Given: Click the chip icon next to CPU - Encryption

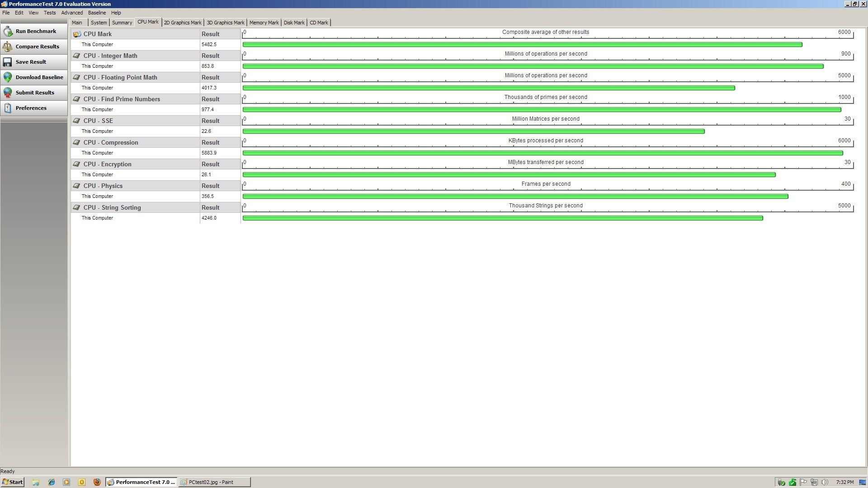Looking at the screenshot, I should pyautogui.click(x=77, y=164).
